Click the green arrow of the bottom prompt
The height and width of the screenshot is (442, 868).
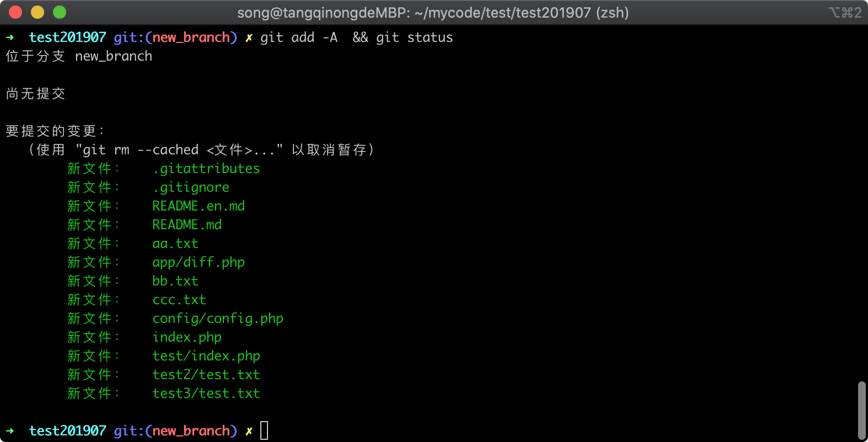[10, 431]
